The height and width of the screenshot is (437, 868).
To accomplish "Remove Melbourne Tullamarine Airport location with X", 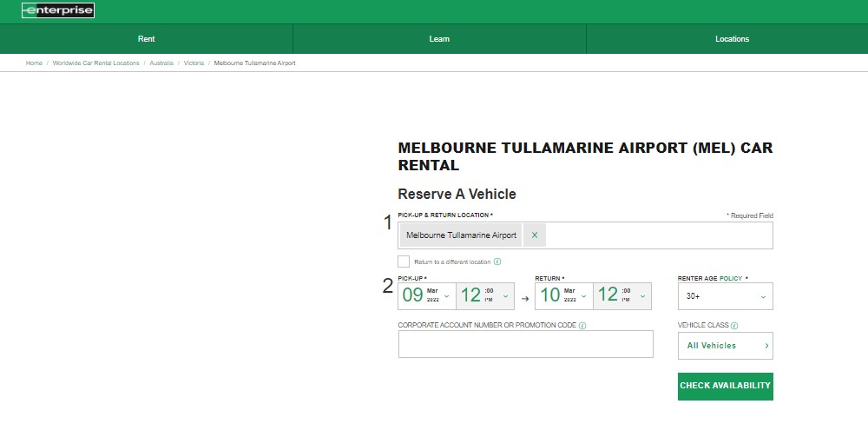I will 534,235.
